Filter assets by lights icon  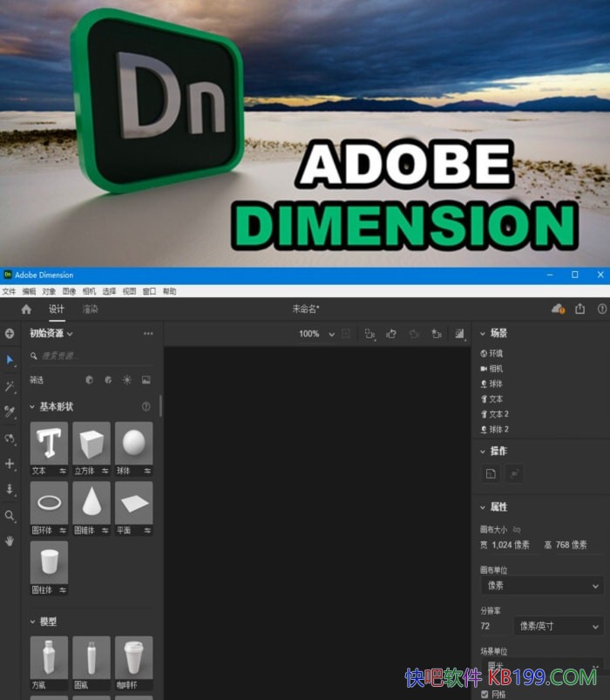click(127, 380)
